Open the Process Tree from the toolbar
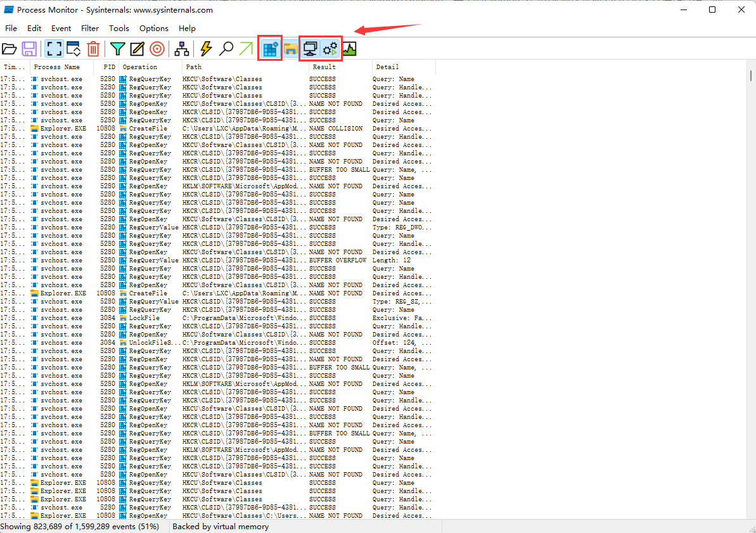756x533 pixels. click(182, 49)
